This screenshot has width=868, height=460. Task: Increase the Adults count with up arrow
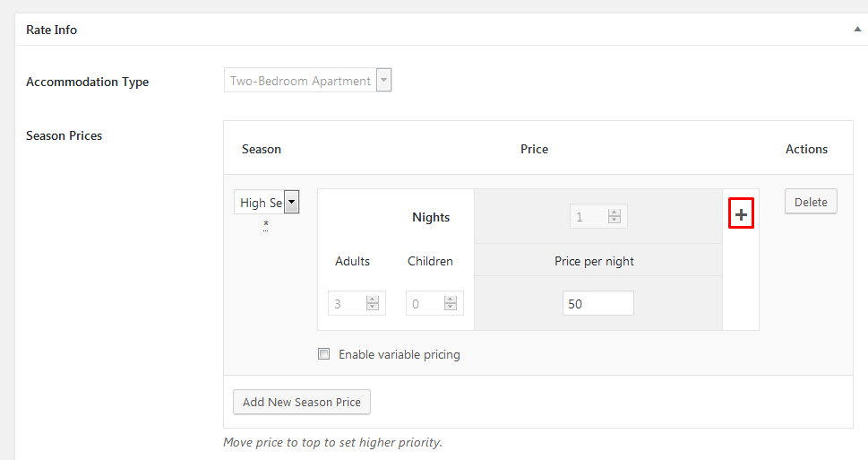coord(373,299)
